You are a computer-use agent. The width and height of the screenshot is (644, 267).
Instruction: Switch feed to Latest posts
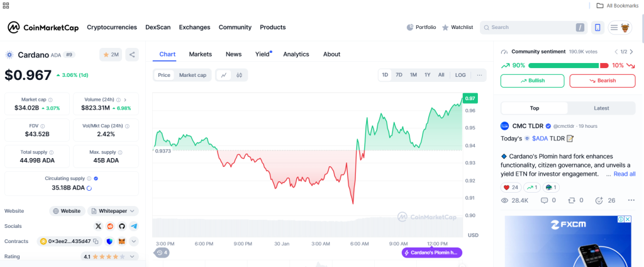click(601, 108)
